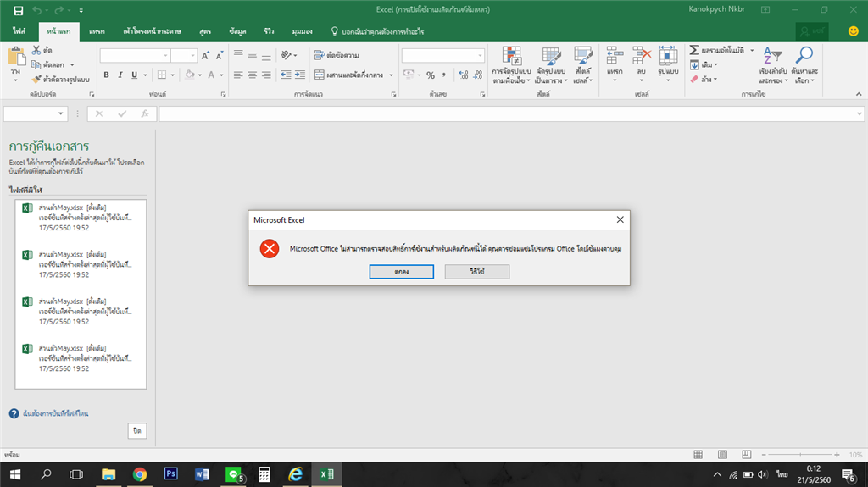Click the Insert cells icon
Image resolution: width=868 pixels, height=487 pixels.
[x=615, y=55]
